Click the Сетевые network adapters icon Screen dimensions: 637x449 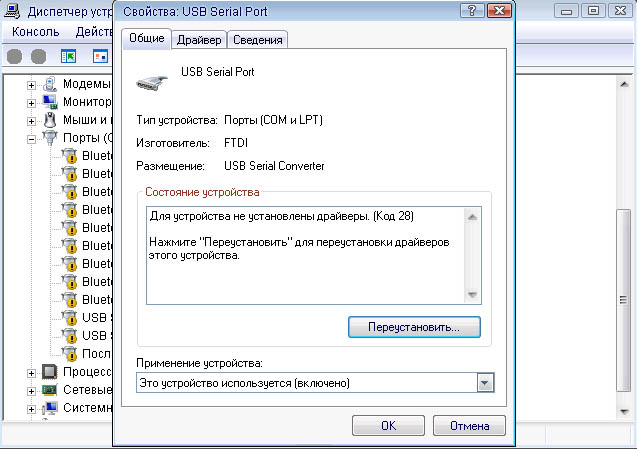[x=50, y=390]
